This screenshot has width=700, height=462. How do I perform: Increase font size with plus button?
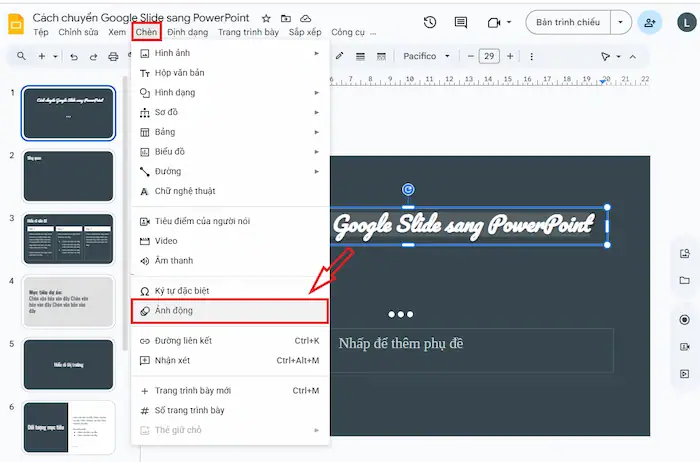tap(511, 57)
